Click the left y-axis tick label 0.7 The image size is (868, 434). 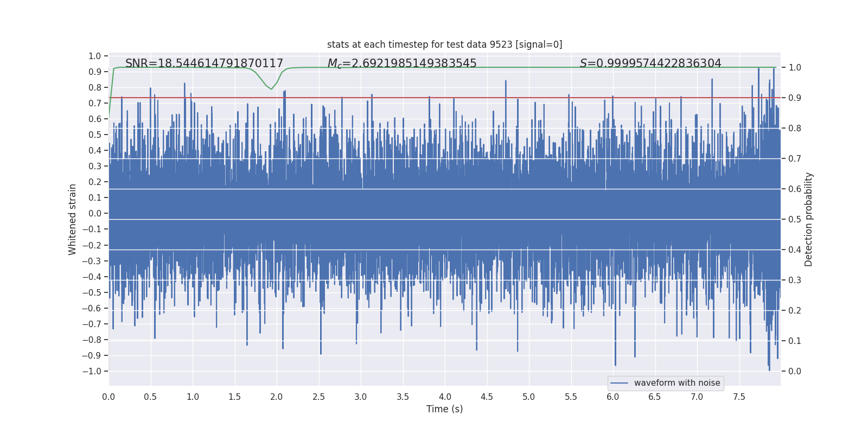tap(95, 103)
